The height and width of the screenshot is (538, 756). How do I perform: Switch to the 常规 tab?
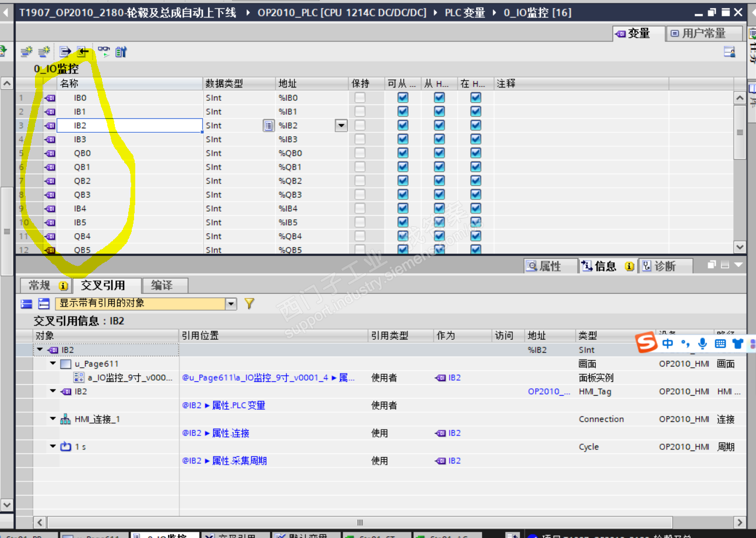[45, 285]
